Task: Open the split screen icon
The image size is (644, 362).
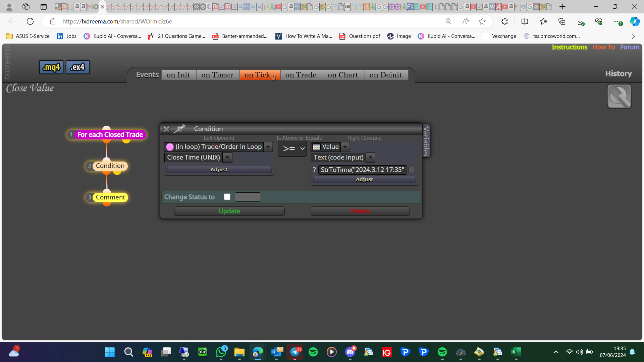Action: click(525, 21)
